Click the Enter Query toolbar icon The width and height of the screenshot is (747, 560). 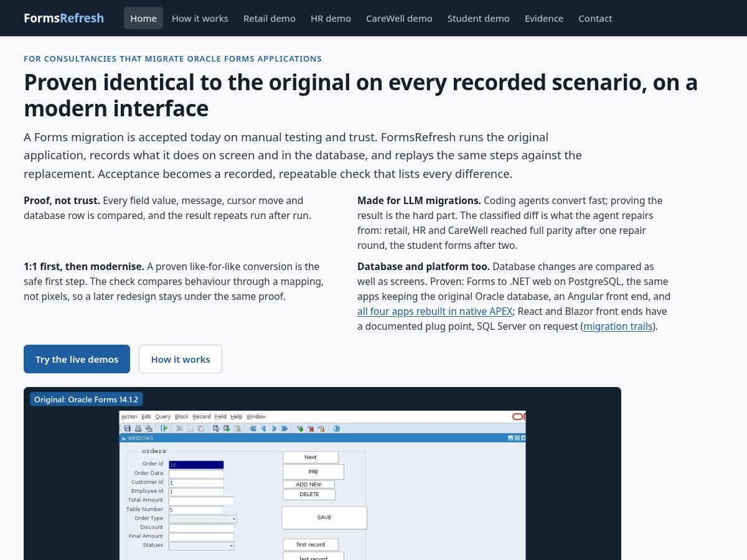point(217,428)
